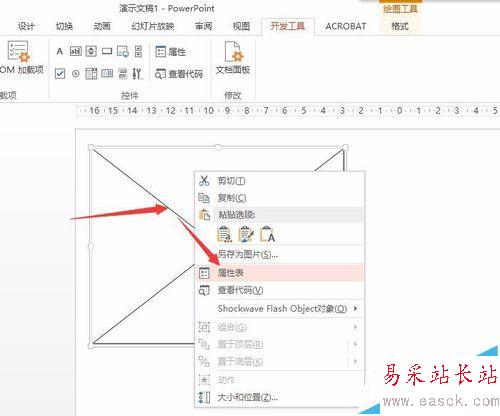Switch to the Transitions tab
Screen dimensions: 500x416
point(64,26)
